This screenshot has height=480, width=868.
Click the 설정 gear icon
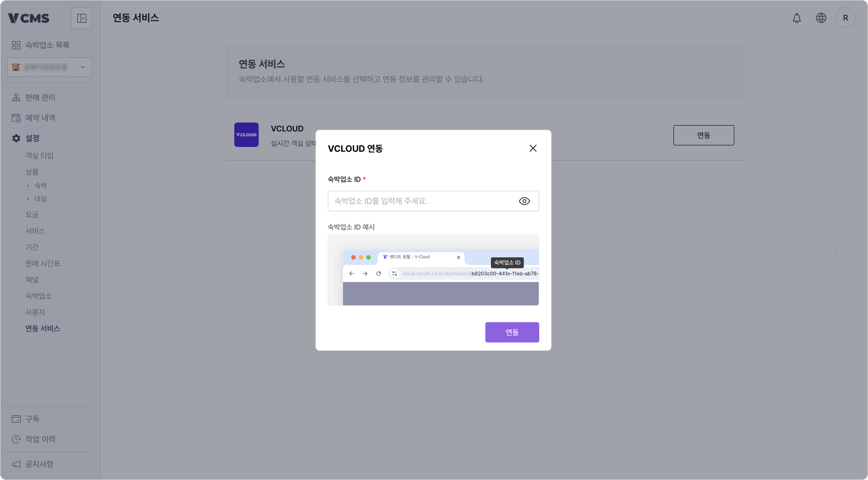click(x=15, y=138)
